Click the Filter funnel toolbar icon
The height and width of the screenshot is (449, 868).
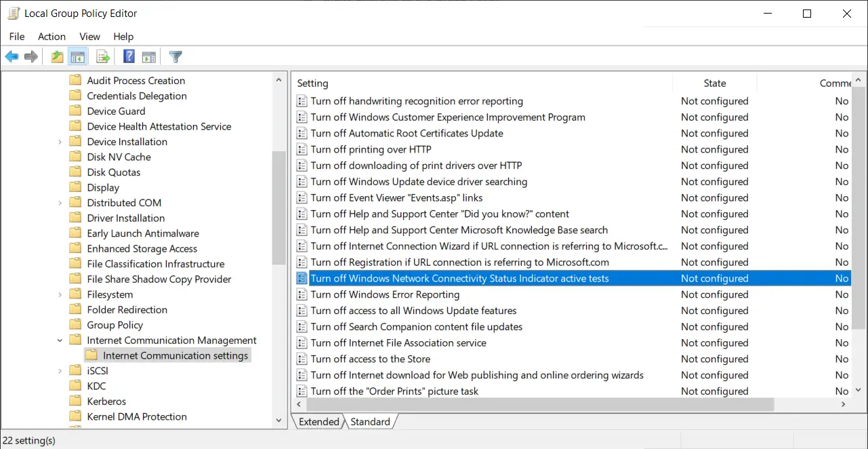pos(175,57)
